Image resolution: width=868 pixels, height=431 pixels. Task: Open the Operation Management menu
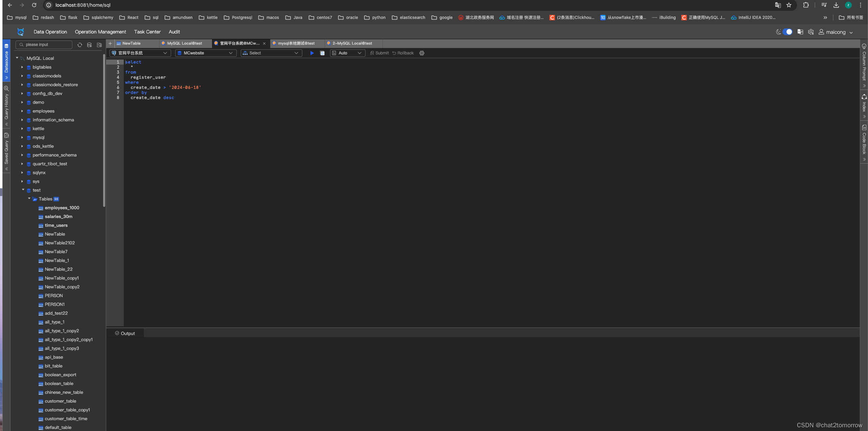point(100,32)
